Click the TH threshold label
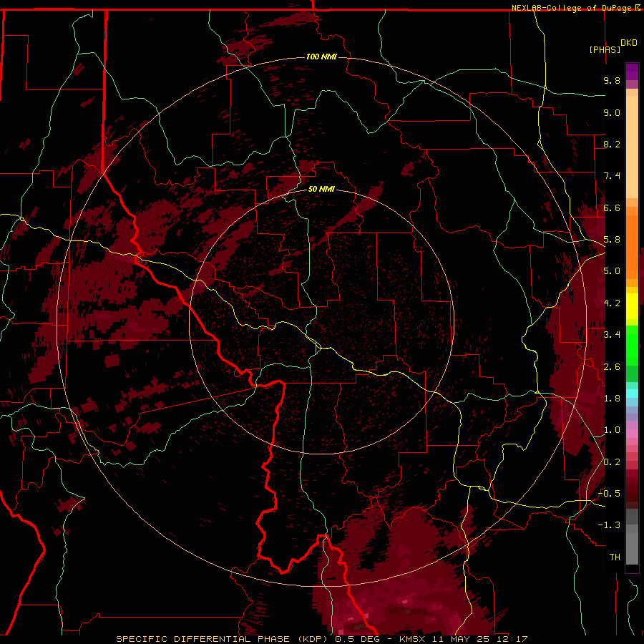 coord(615,557)
